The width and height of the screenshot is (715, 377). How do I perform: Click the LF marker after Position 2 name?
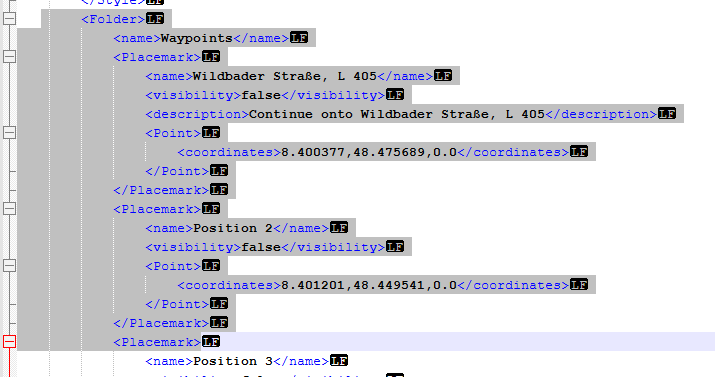[339, 227]
